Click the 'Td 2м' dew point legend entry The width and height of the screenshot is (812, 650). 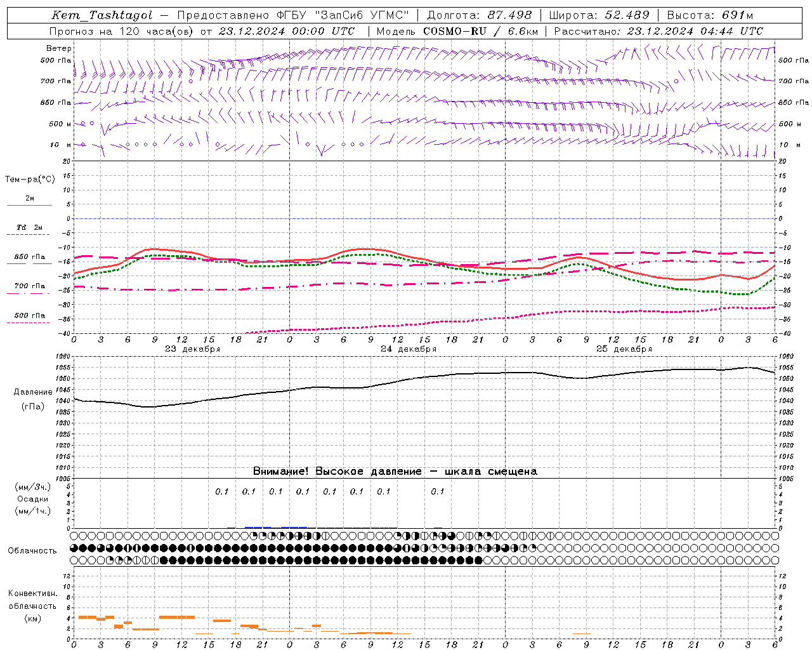click(x=30, y=227)
